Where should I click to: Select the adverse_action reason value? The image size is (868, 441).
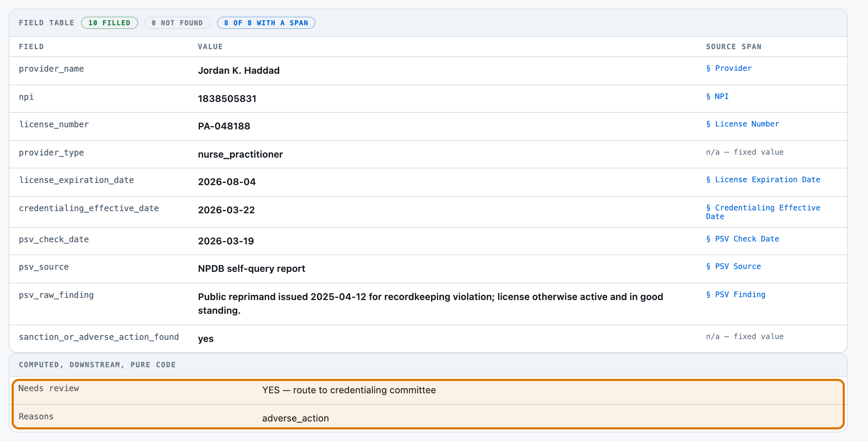295,418
